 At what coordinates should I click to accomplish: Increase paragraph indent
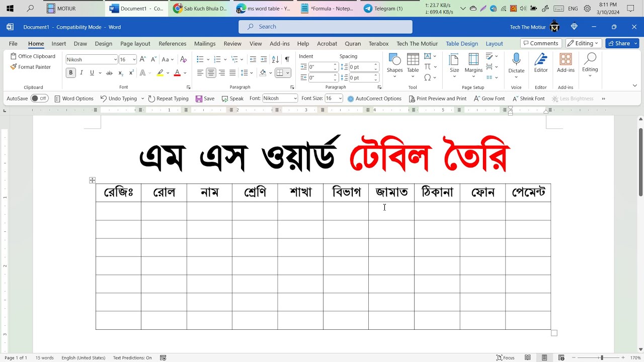pyautogui.click(x=264, y=59)
